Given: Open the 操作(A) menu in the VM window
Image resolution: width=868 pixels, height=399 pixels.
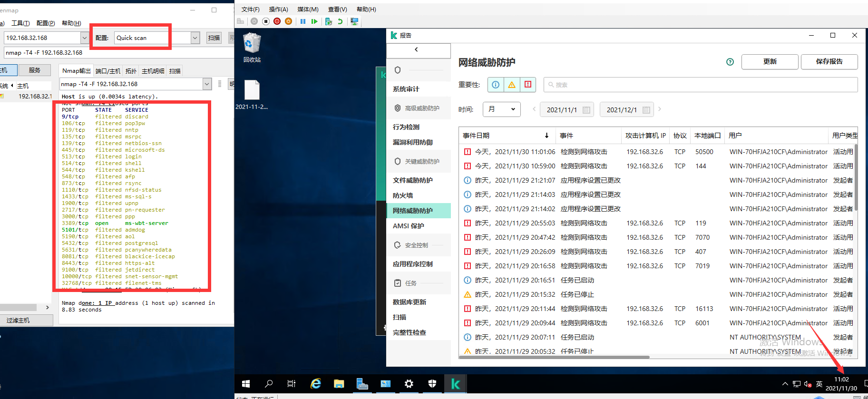Looking at the screenshot, I should click(x=278, y=10).
